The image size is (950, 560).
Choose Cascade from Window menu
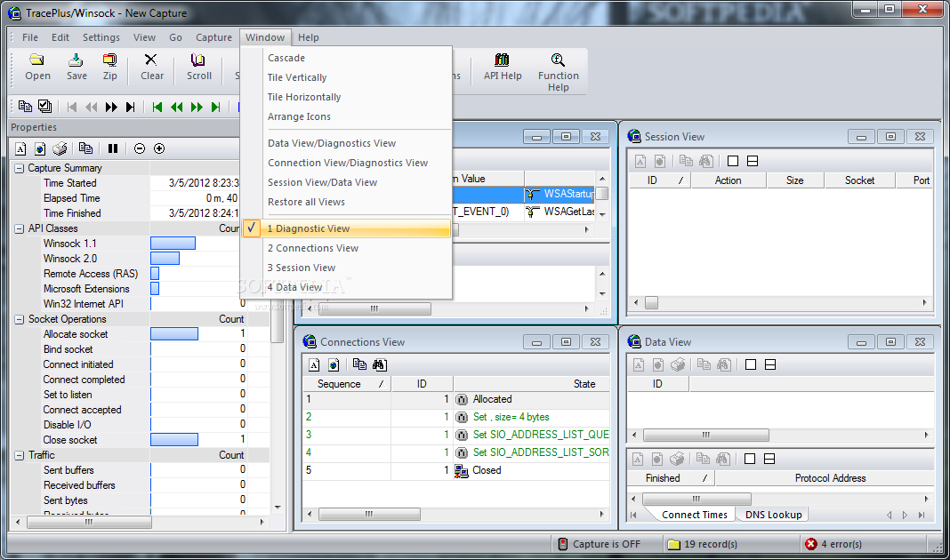coord(347,58)
